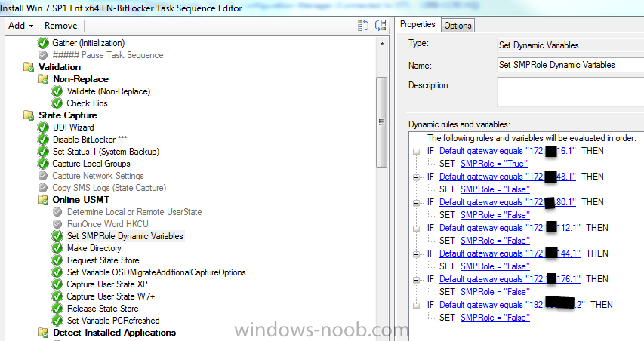Click the task list scrollbar up arrow
Screen dimensions: 644x341
coord(382,44)
